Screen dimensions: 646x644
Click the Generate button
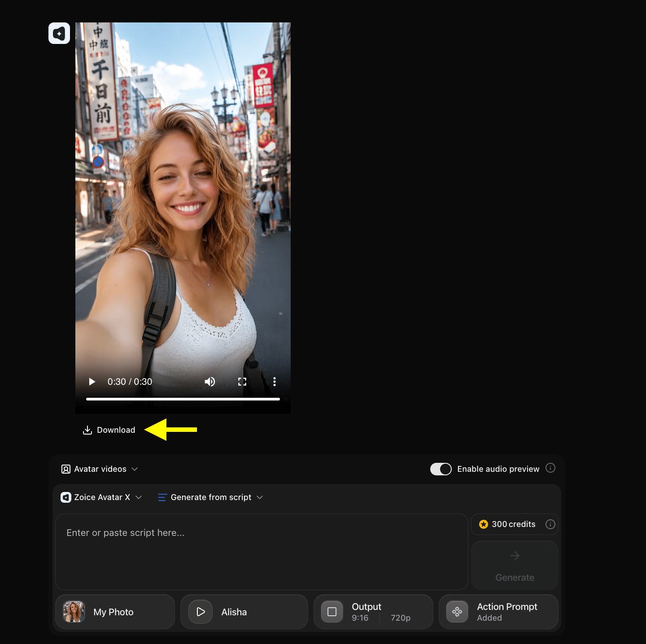pos(515,565)
